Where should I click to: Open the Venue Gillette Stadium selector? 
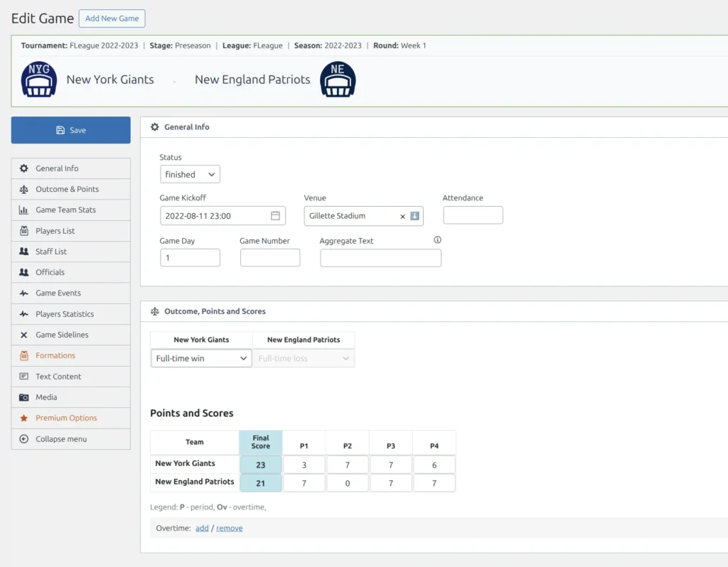363,216
